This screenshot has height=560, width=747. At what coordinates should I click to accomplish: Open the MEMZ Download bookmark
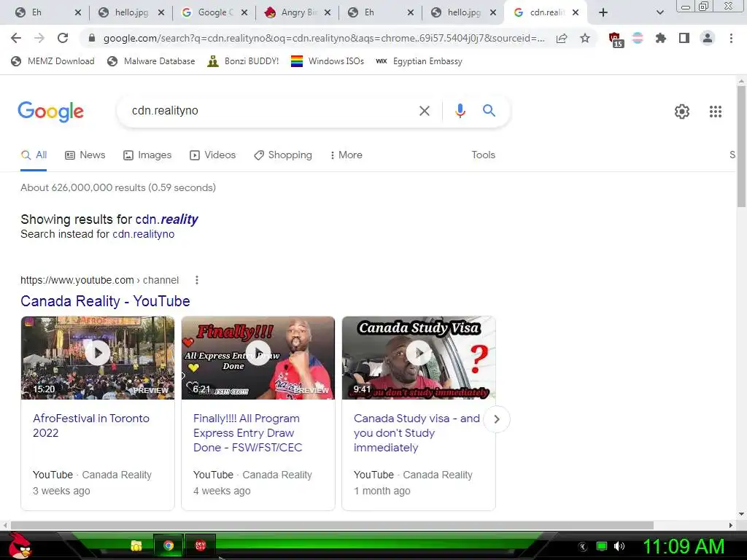[53, 61]
